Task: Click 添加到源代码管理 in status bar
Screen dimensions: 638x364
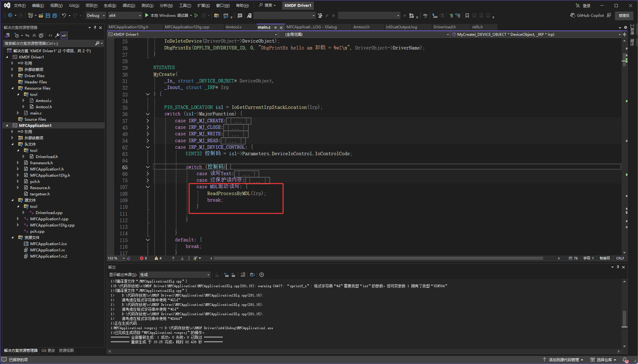Action: pos(563,360)
